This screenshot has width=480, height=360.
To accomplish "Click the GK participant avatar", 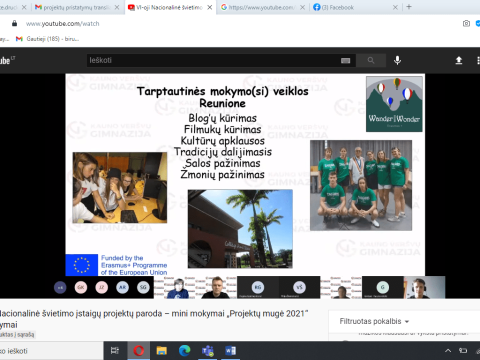I will point(81,287).
